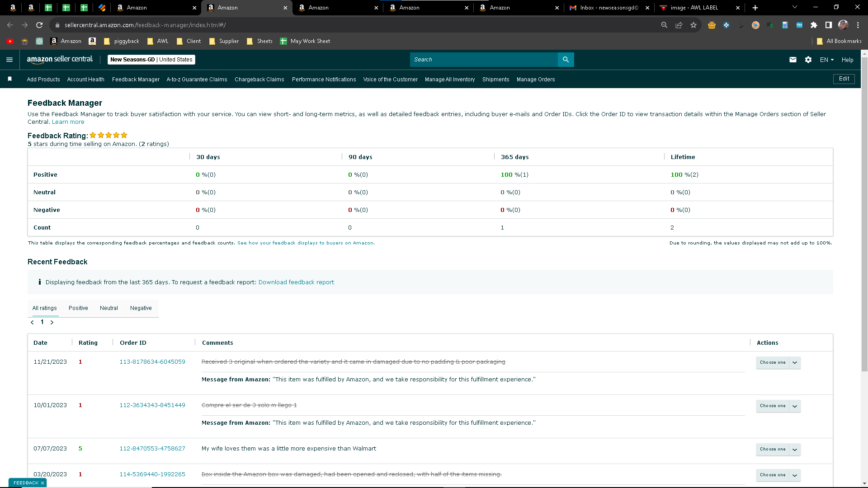
Task: Switch to the Positive ratings tab
Action: click(78, 308)
